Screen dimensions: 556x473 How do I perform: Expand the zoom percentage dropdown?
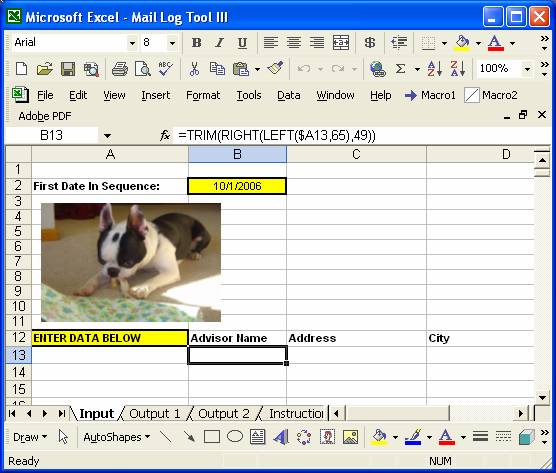[x=527, y=69]
